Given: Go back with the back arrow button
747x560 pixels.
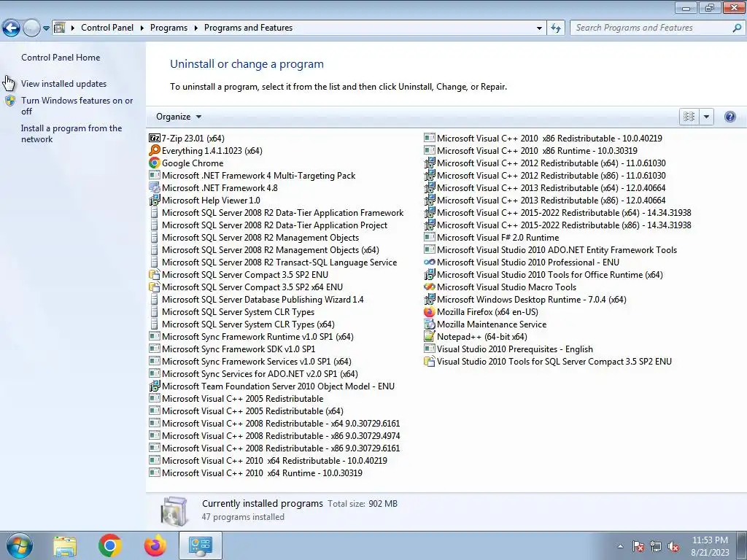Looking at the screenshot, I should pos(12,28).
